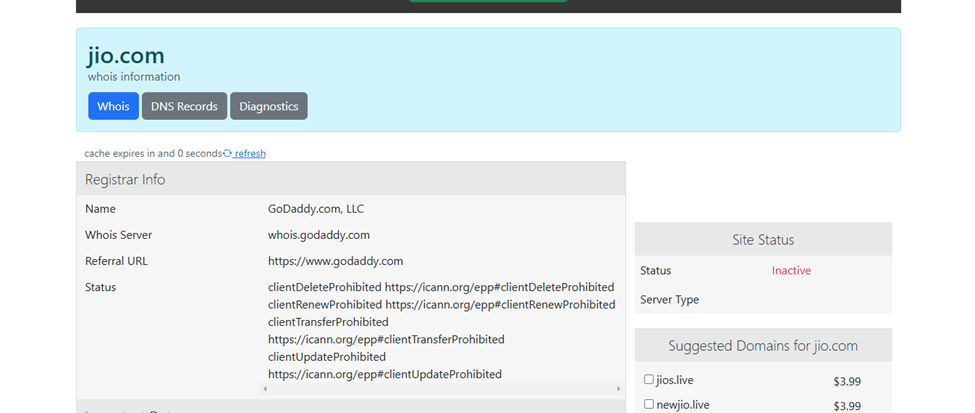
Task: Switch to DNS Records tab
Action: click(184, 106)
